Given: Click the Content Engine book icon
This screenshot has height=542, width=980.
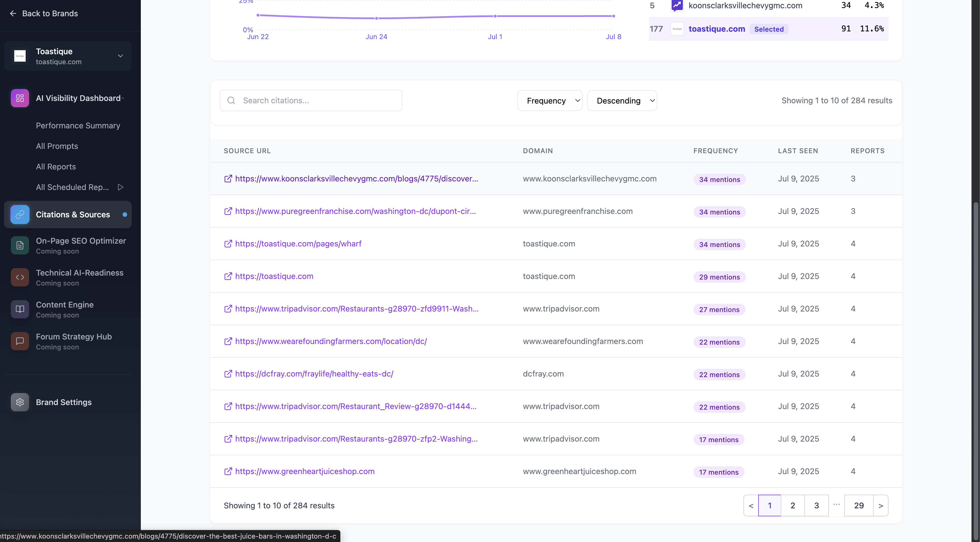Looking at the screenshot, I should [x=20, y=310].
